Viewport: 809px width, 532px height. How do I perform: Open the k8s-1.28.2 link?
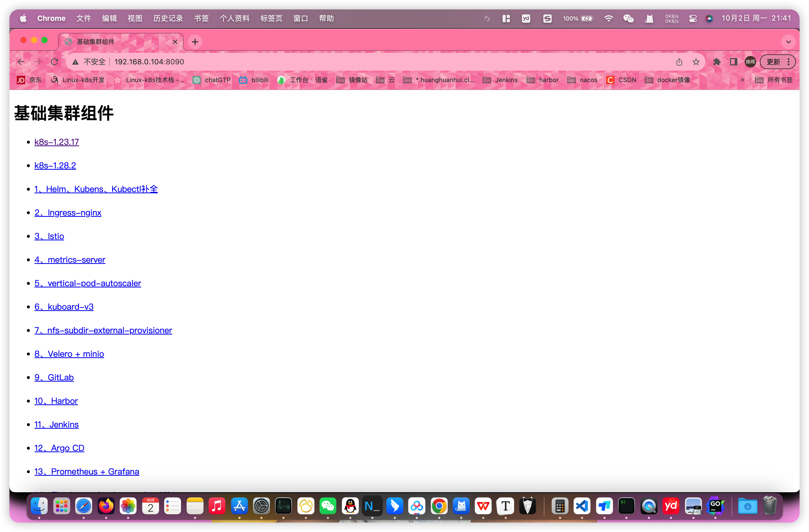click(55, 166)
